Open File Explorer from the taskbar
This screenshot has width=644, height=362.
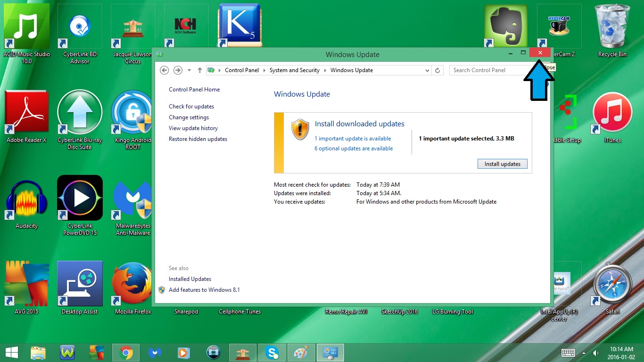[38, 352]
